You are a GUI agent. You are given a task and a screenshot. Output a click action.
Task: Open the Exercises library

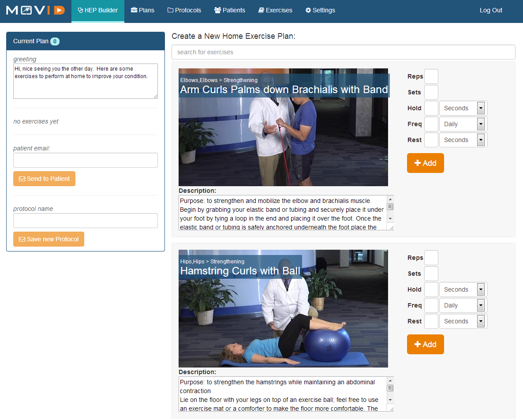pyautogui.click(x=275, y=10)
